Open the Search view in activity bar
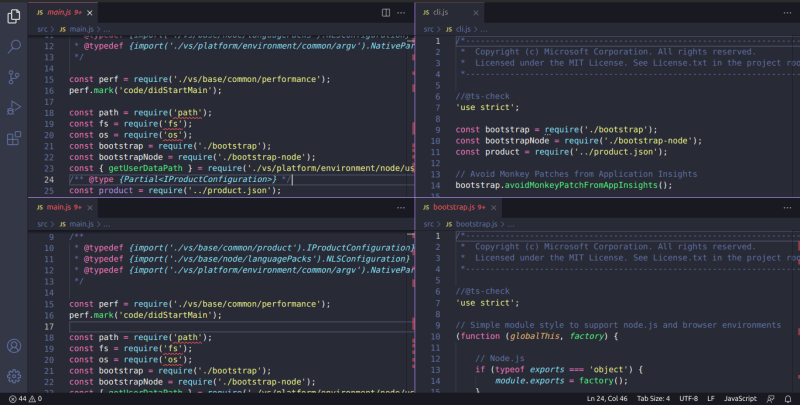 [14, 45]
